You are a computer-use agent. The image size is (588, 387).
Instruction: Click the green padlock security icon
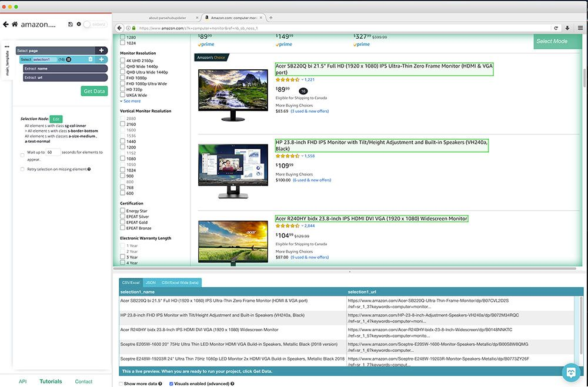click(133, 28)
